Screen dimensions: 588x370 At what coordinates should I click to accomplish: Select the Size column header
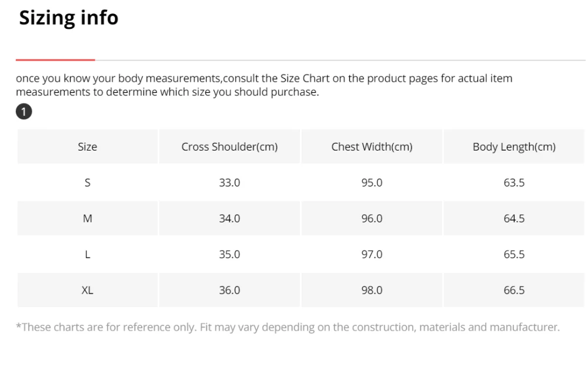(87, 147)
